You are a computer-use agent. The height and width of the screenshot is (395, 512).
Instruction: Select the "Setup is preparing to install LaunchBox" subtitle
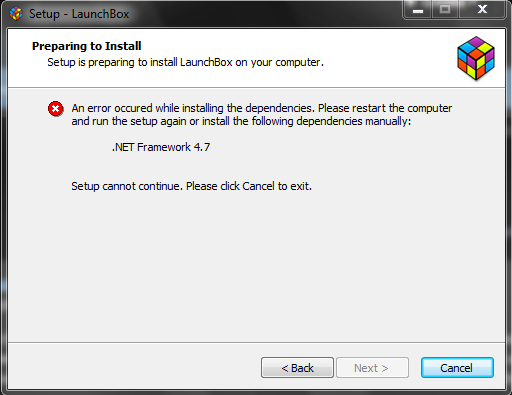point(185,62)
